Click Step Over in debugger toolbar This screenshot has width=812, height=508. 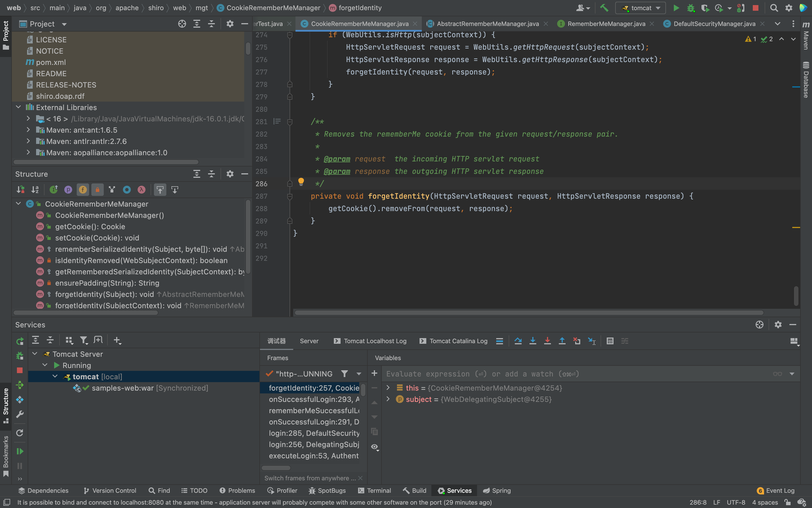pyautogui.click(x=518, y=341)
